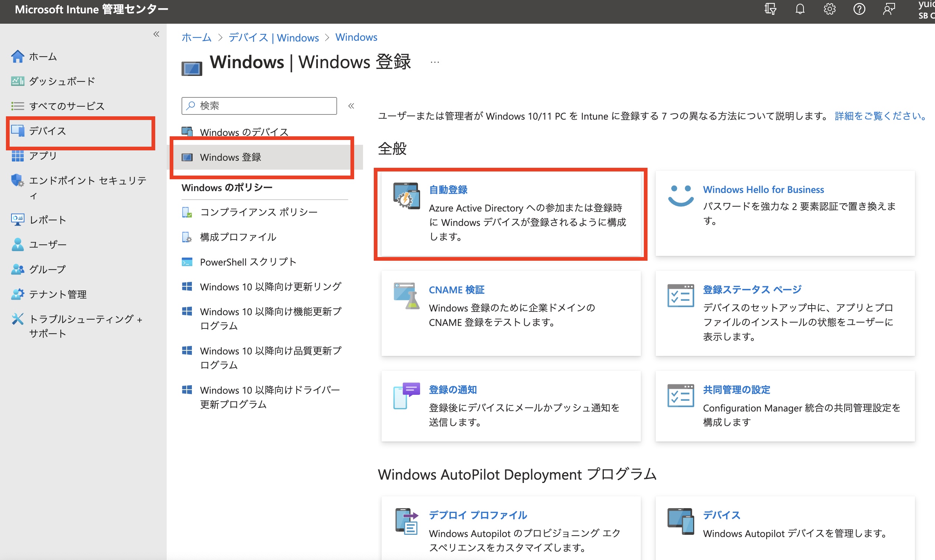Click the エンドポイント セキュリティ shield icon
Screen dimensions: 935x560
point(17,180)
